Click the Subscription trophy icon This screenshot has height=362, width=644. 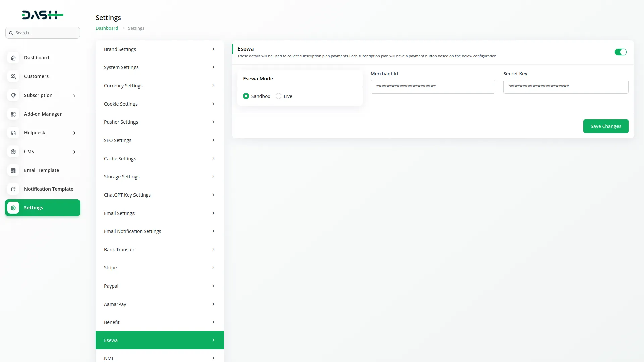[13, 95]
